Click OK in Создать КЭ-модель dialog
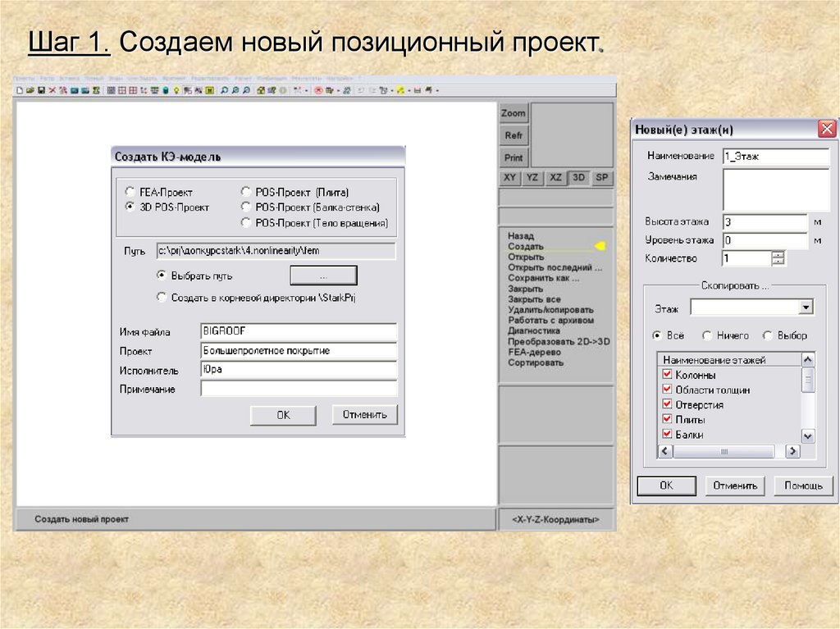The height and width of the screenshot is (629, 840). [283, 415]
